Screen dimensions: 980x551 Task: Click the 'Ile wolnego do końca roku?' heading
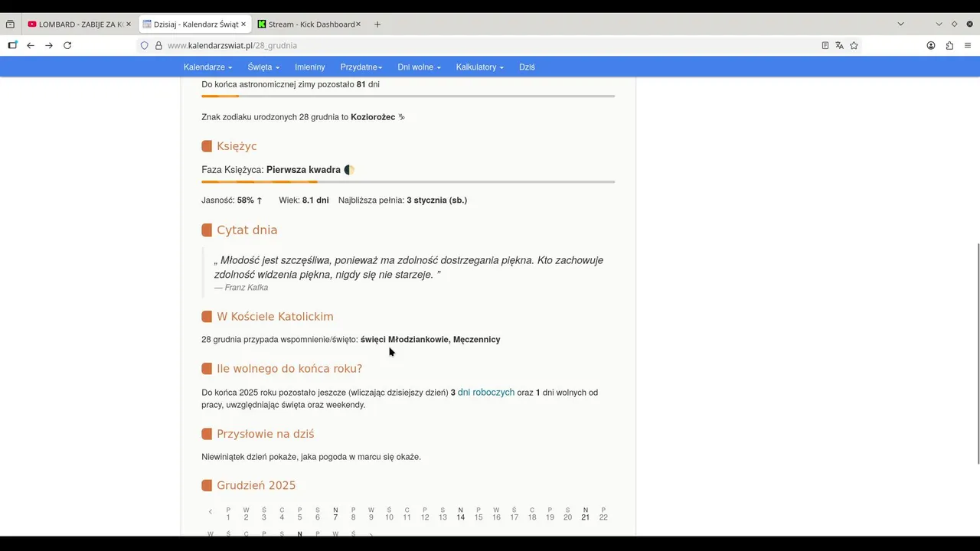(289, 369)
